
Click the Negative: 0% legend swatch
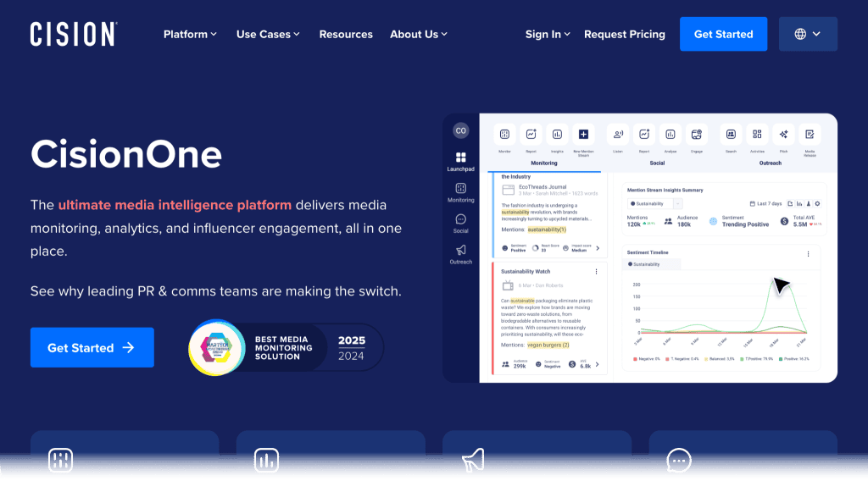(x=635, y=359)
